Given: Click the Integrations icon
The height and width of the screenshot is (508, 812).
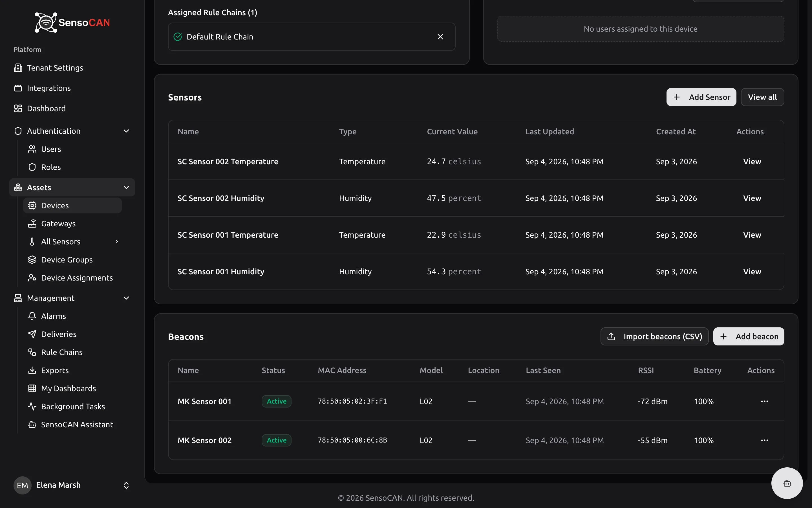Looking at the screenshot, I should click(x=18, y=88).
